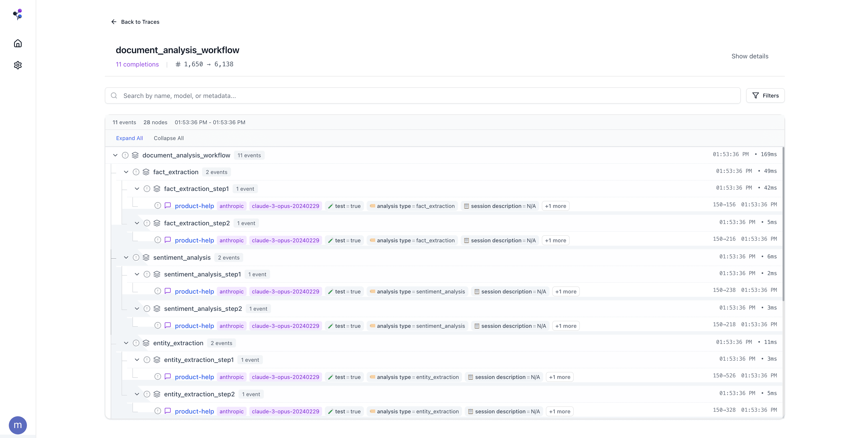Click the test = true tag on sentiment_analysis_step1's event
Image resolution: width=868 pixels, height=438 pixels.
point(344,291)
